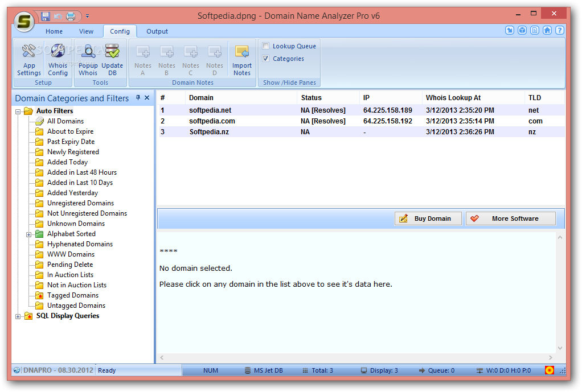Screen dimensions: 582x392
Task: Pin the Domain Categories and Filters pane
Action: coord(138,97)
